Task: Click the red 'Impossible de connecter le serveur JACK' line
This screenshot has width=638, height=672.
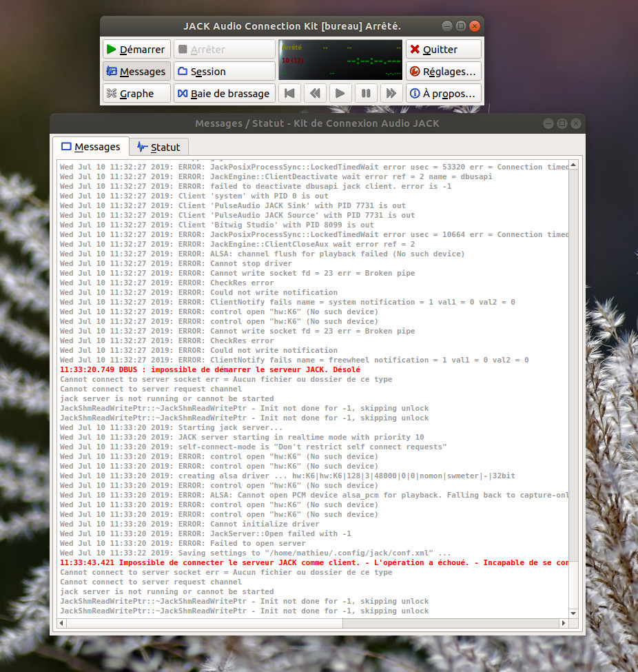Action: (314, 562)
